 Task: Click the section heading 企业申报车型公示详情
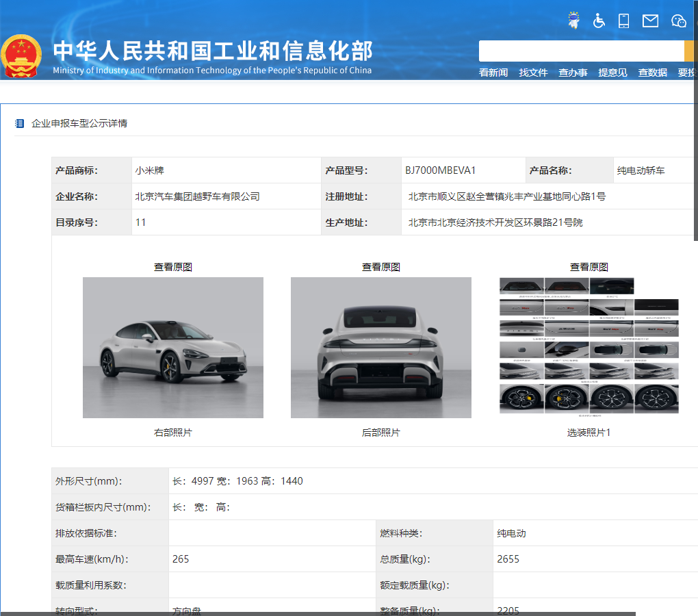[x=79, y=123]
